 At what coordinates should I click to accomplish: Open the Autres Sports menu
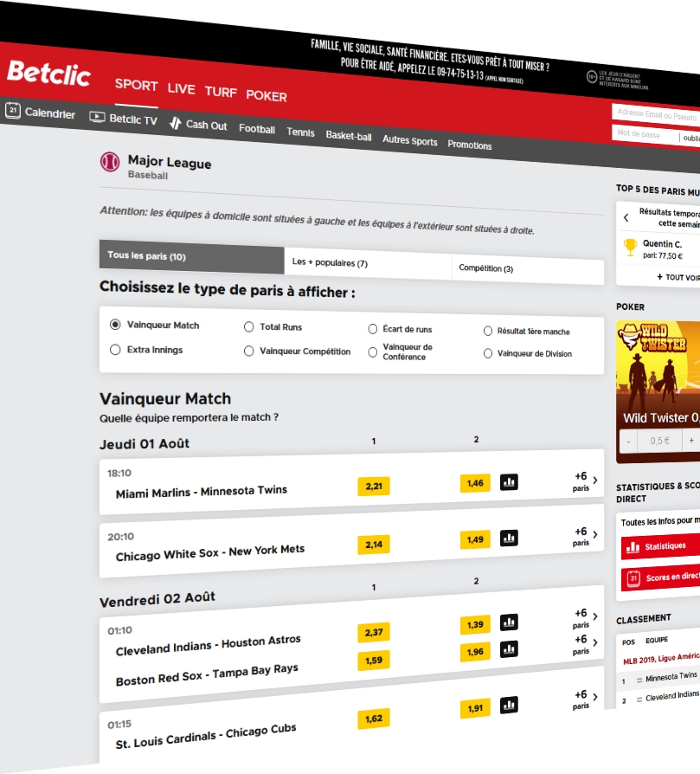pyautogui.click(x=410, y=140)
